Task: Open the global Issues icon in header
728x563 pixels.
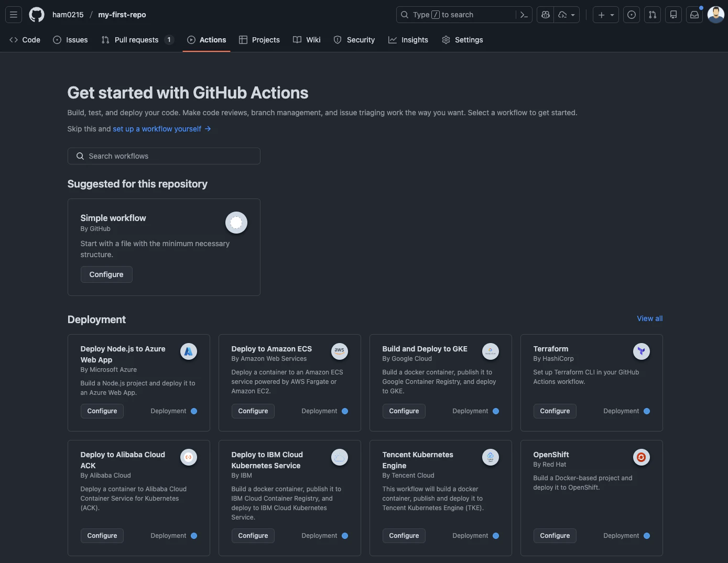Action: [x=632, y=15]
